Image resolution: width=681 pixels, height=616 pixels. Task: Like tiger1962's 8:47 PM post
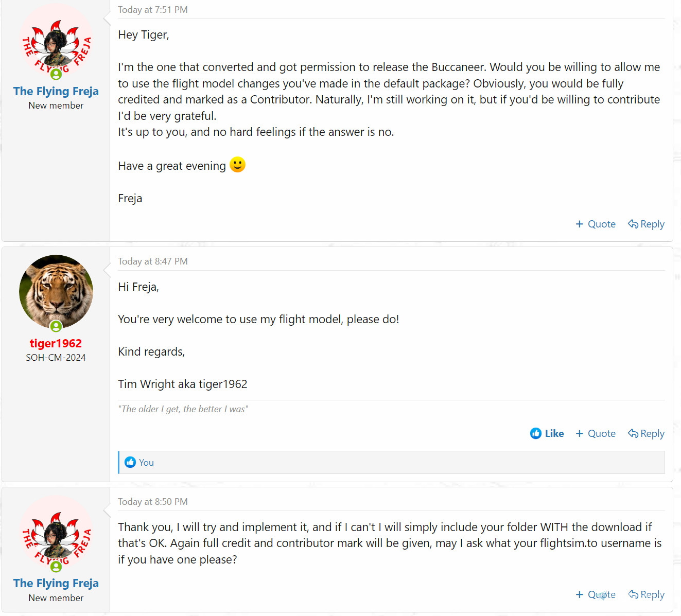pos(547,434)
